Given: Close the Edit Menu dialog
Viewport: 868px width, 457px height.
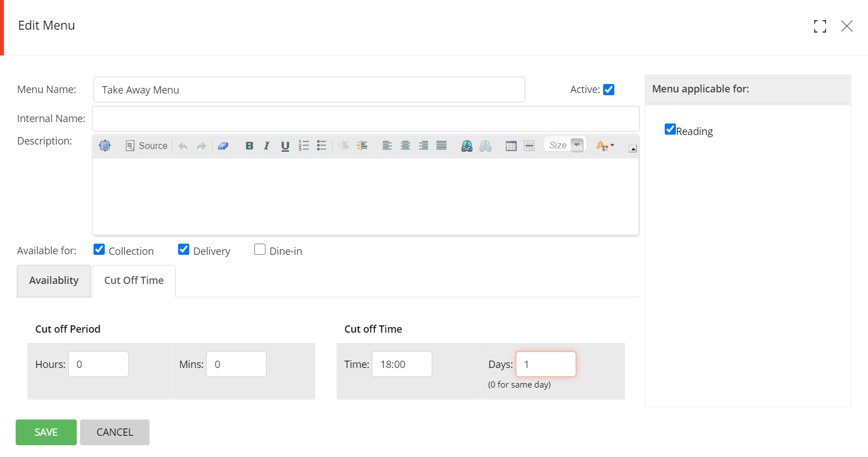Looking at the screenshot, I should 847,26.
